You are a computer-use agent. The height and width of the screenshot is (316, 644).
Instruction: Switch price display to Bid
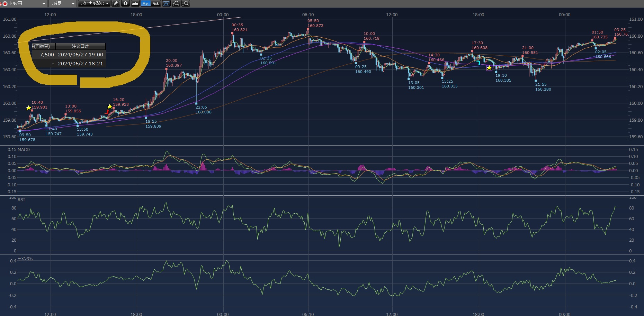pyautogui.click(x=145, y=3)
